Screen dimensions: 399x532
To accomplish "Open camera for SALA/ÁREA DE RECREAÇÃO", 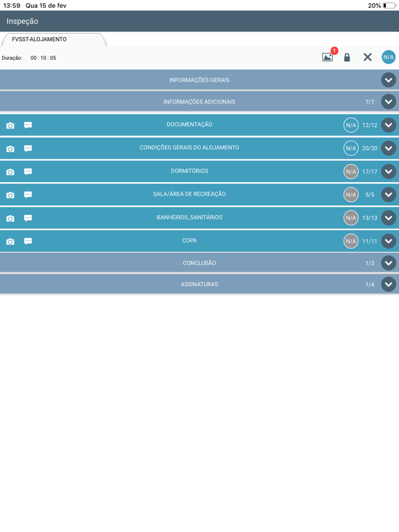I will [x=10, y=195].
